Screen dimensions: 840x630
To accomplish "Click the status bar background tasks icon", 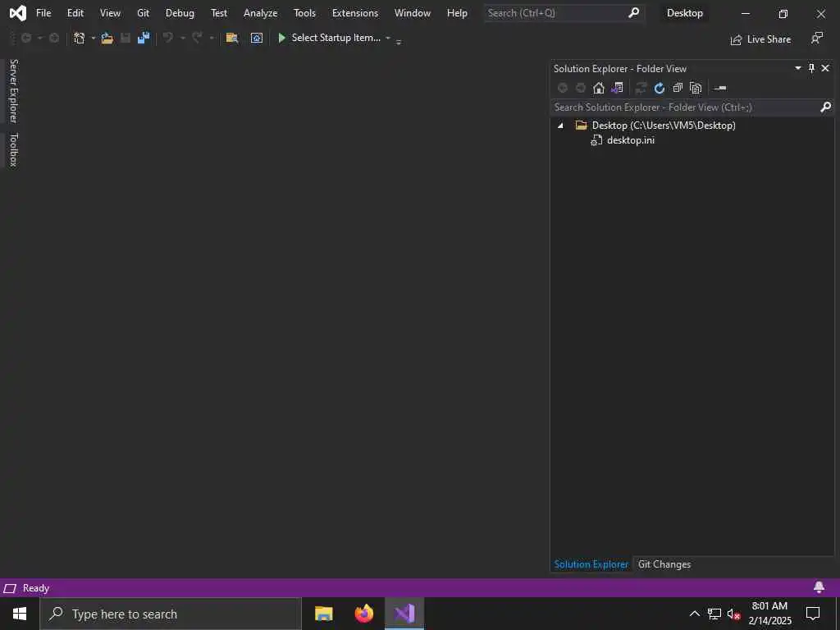I will point(10,588).
